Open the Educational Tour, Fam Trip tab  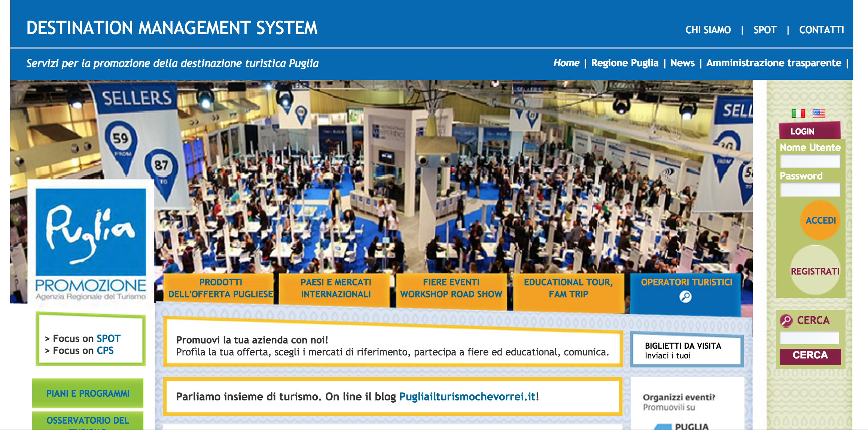click(x=568, y=288)
